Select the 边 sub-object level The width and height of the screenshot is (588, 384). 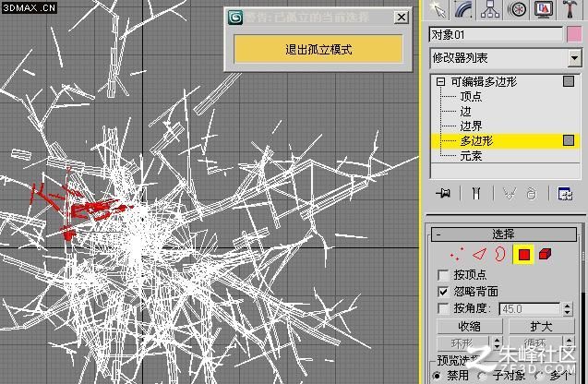(465, 112)
